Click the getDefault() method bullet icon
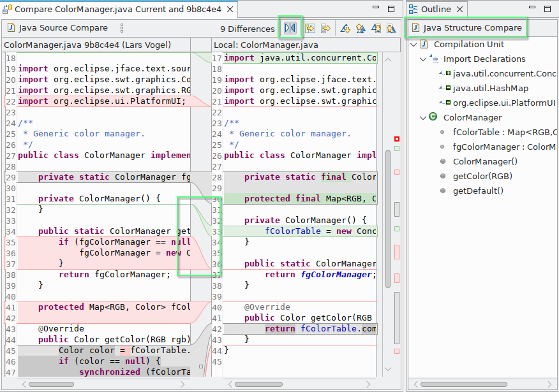The image size is (559, 392). pyautogui.click(x=443, y=191)
